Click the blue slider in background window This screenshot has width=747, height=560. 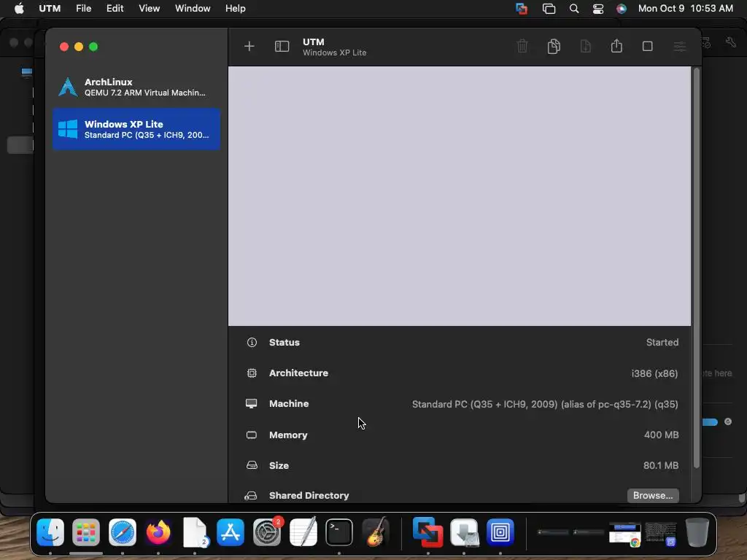click(x=711, y=422)
